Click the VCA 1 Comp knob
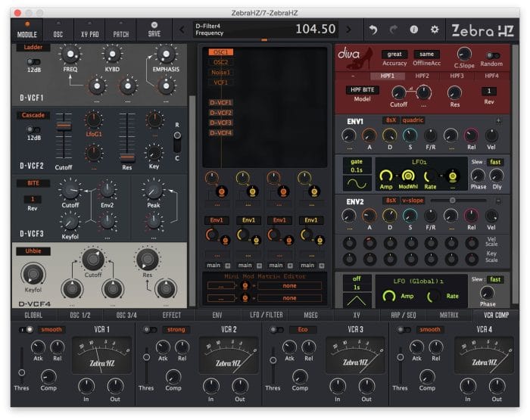The width and height of the screenshot is (530, 420). click(48, 376)
